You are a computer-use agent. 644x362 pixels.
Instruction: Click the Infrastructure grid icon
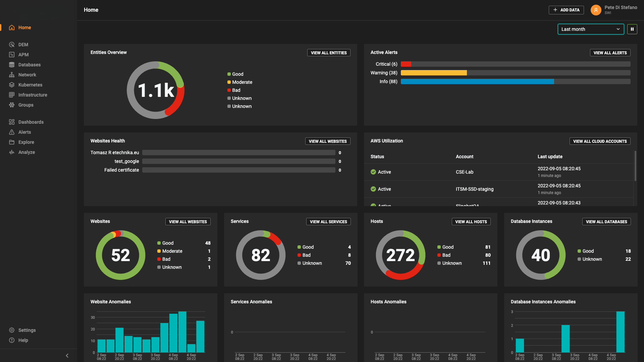tap(12, 95)
